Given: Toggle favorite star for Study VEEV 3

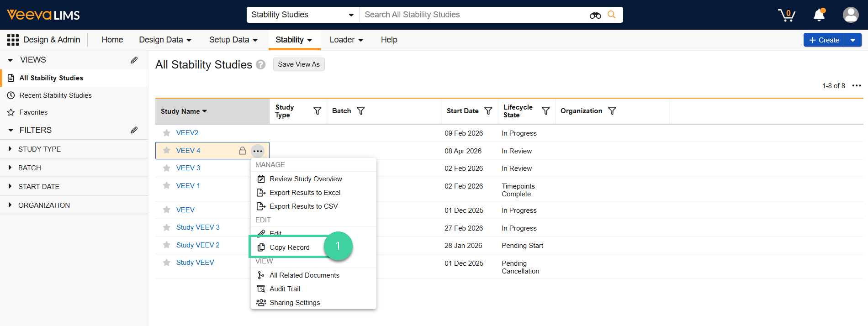Looking at the screenshot, I should 167,227.
